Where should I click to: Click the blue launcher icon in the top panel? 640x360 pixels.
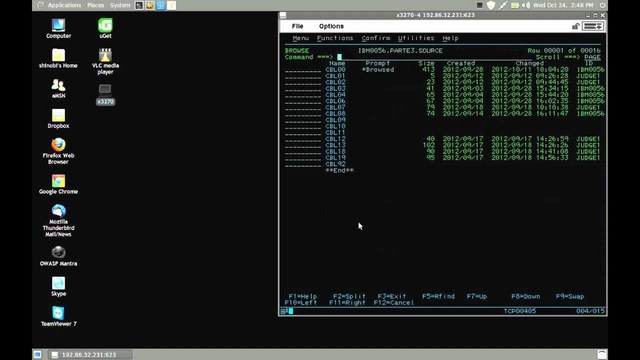click(161, 5)
